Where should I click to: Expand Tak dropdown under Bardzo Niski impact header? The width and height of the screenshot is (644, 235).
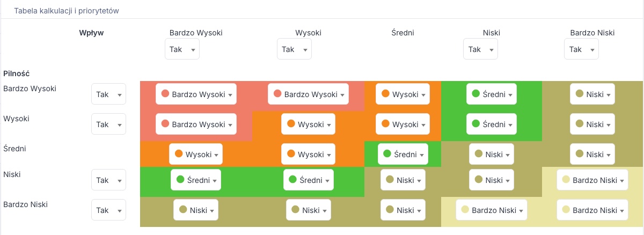click(x=581, y=49)
